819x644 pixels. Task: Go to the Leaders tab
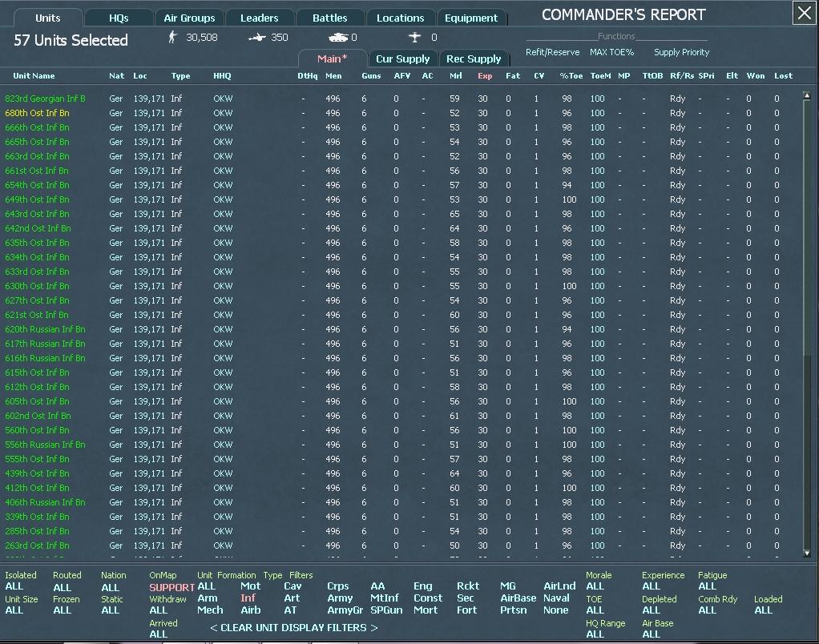(x=259, y=18)
